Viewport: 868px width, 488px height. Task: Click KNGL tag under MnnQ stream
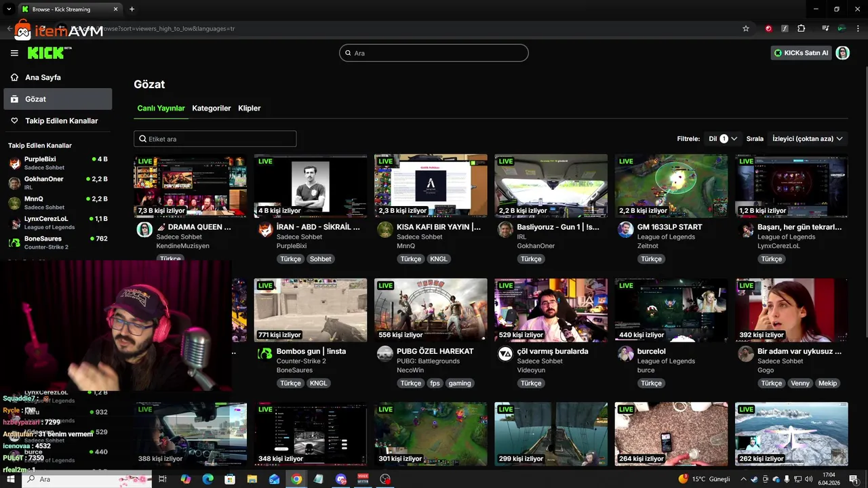click(438, 259)
